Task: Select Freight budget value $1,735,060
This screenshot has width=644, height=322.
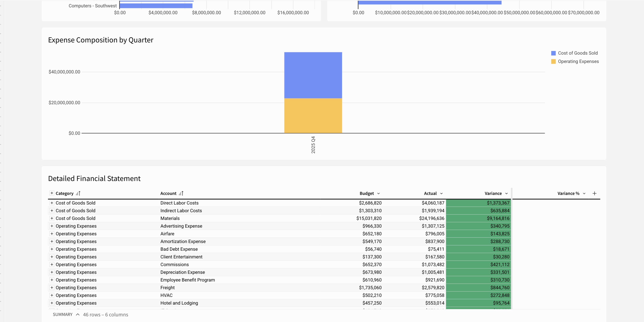Action: coord(370,287)
